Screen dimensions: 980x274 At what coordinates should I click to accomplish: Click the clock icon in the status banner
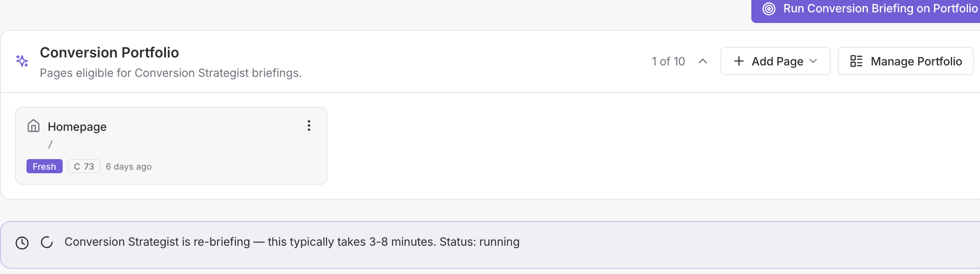pyautogui.click(x=22, y=242)
